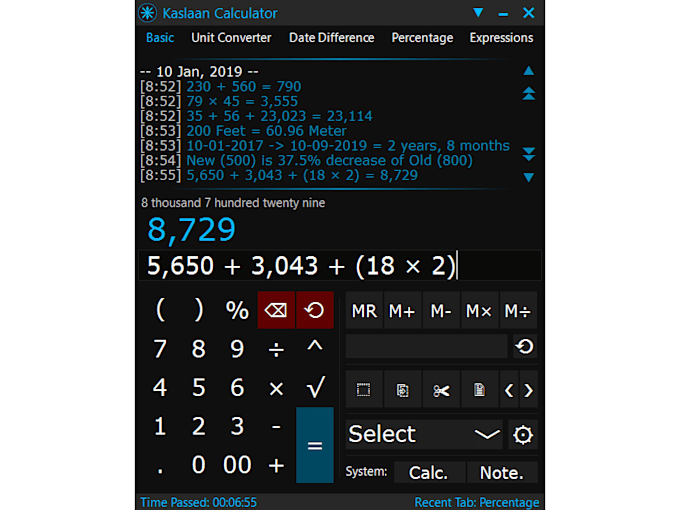Click the plus operator key
Image resolution: width=680 pixels, height=510 pixels.
276,465
